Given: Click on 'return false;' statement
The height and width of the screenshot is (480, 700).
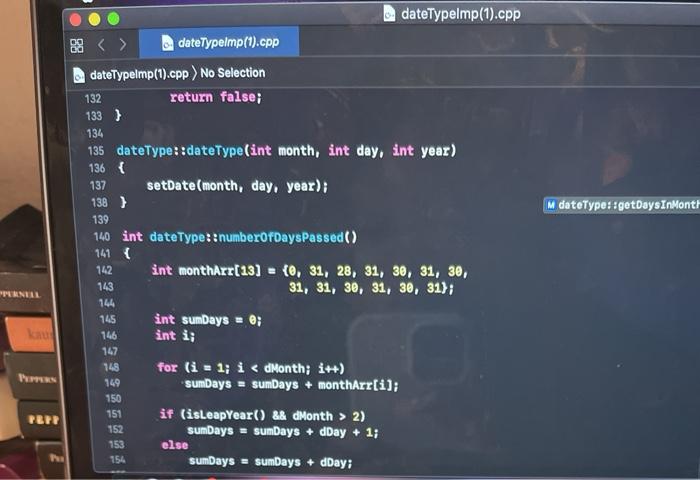Looking at the screenshot, I should [216, 97].
